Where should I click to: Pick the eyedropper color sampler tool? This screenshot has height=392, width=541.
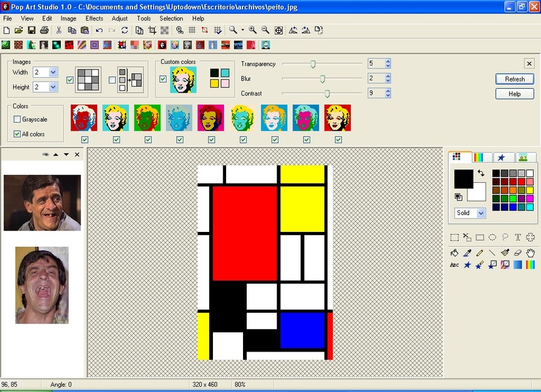(x=467, y=253)
